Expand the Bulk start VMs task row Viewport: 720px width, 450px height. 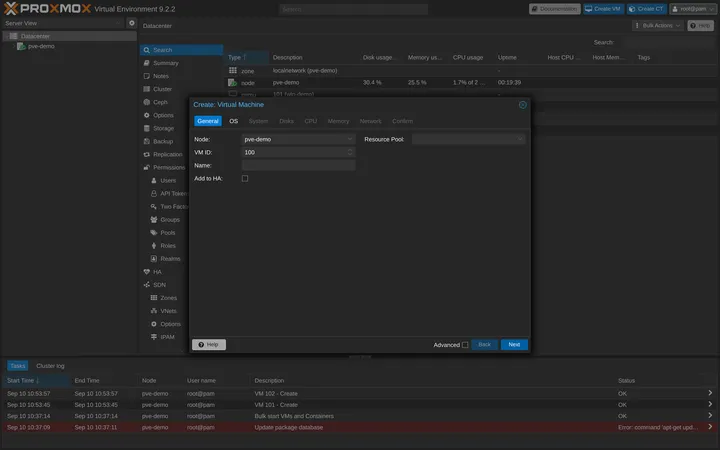pos(710,416)
